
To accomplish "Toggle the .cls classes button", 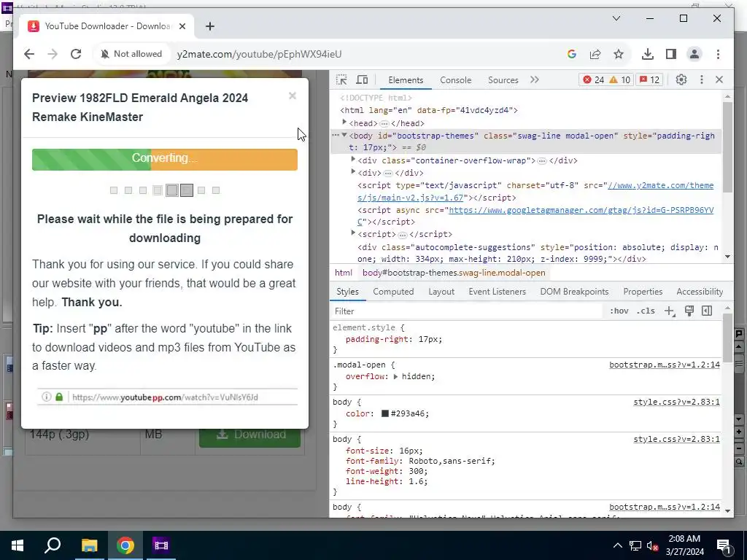I will pyautogui.click(x=646, y=311).
